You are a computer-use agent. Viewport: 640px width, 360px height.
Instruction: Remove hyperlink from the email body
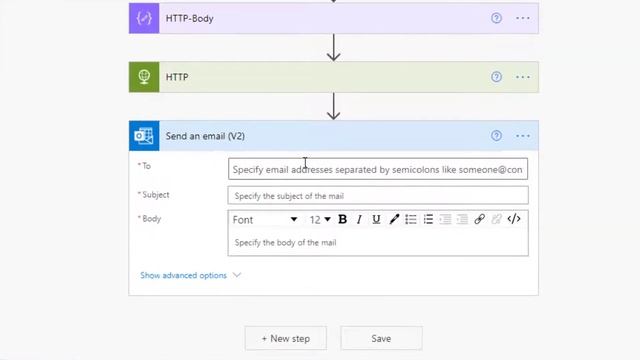click(x=496, y=220)
